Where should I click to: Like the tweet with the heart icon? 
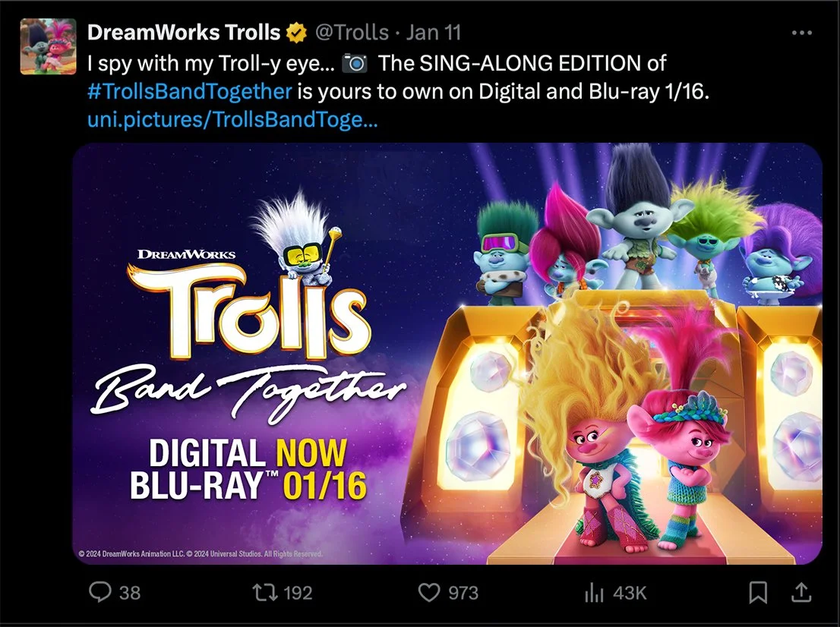[x=429, y=593]
